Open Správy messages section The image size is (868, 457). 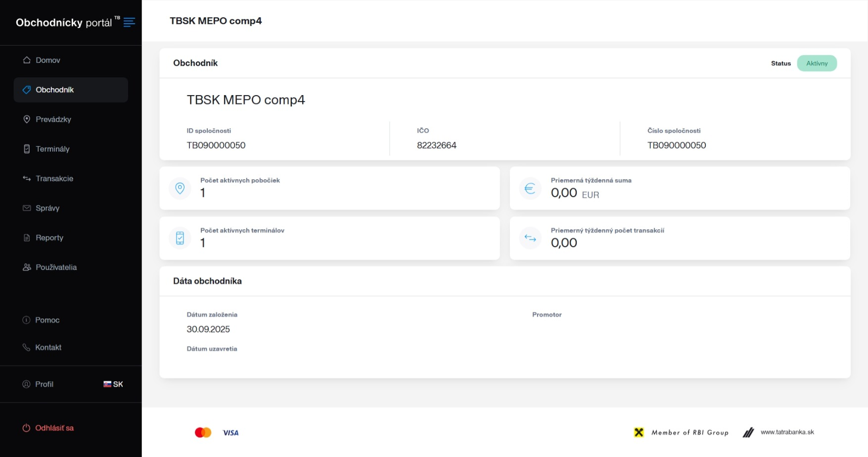pos(47,208)
